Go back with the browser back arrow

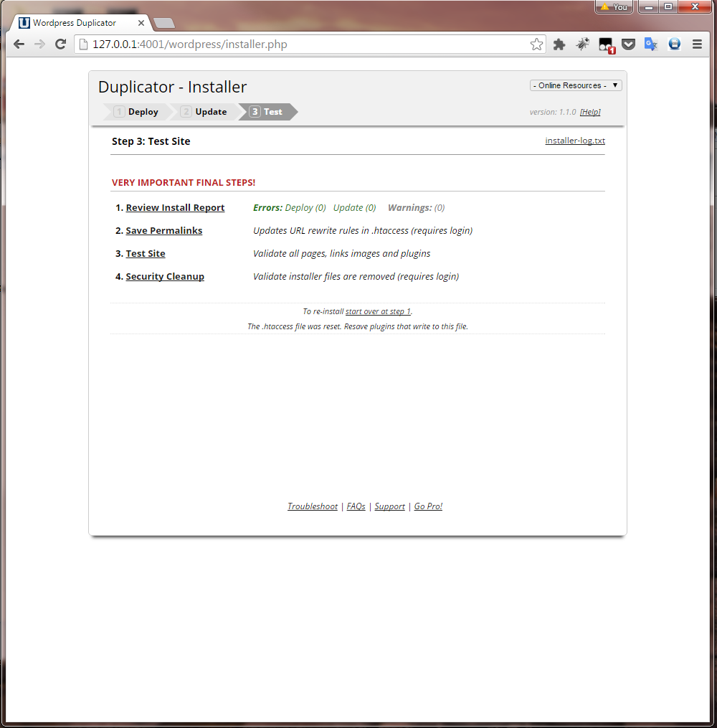pyautogui.click(x=19, y=44)
